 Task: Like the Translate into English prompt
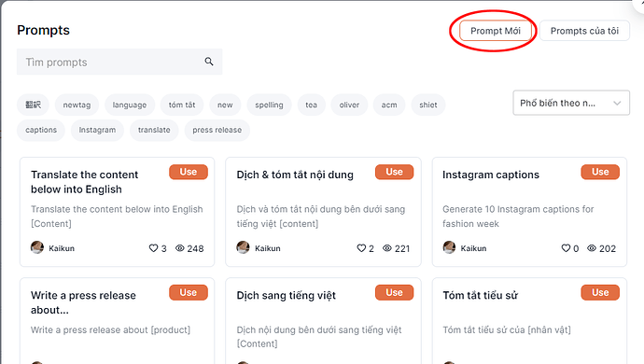(x=153, y=248)
